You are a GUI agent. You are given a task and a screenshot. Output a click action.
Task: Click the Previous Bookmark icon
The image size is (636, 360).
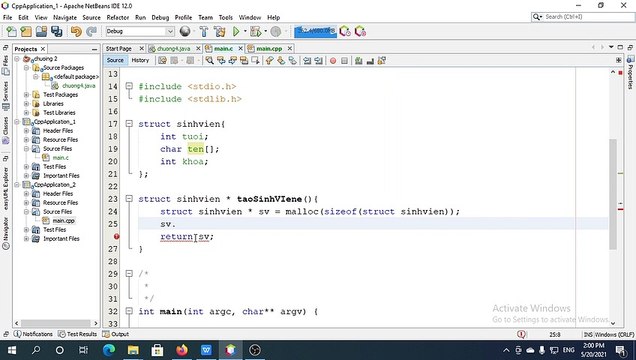(269, 60)
